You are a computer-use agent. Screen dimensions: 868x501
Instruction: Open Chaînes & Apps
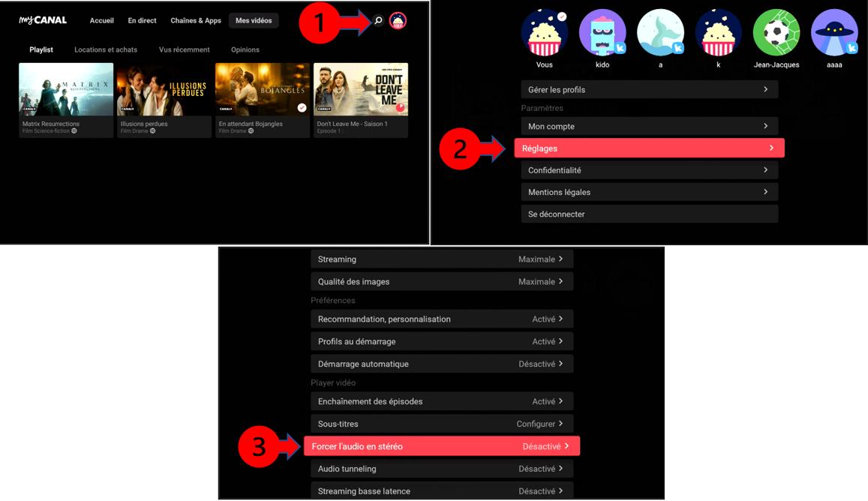pyautogui.click(x=195, y=20)
